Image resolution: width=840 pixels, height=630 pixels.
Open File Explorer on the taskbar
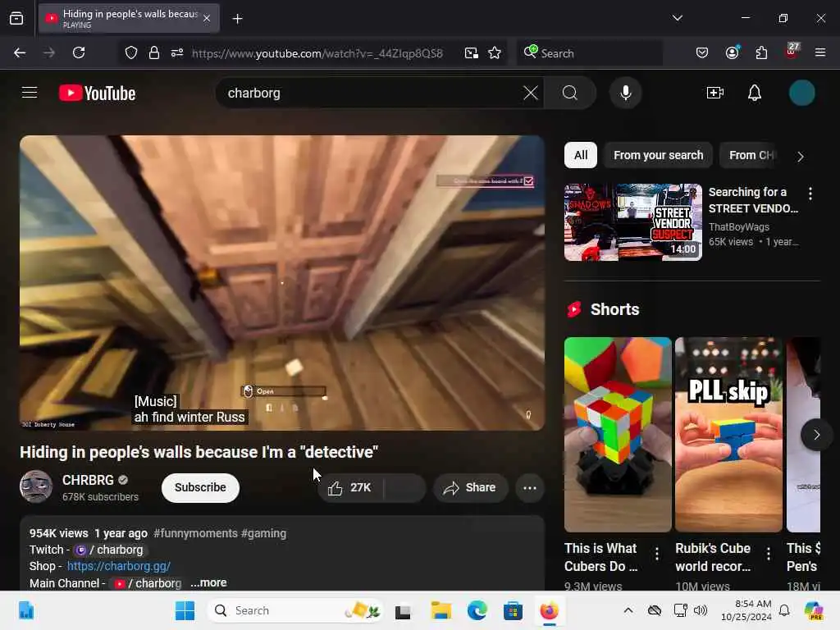[441, 610]
